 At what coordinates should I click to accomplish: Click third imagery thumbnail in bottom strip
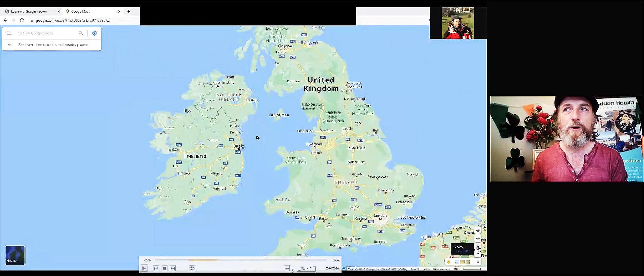468,262
